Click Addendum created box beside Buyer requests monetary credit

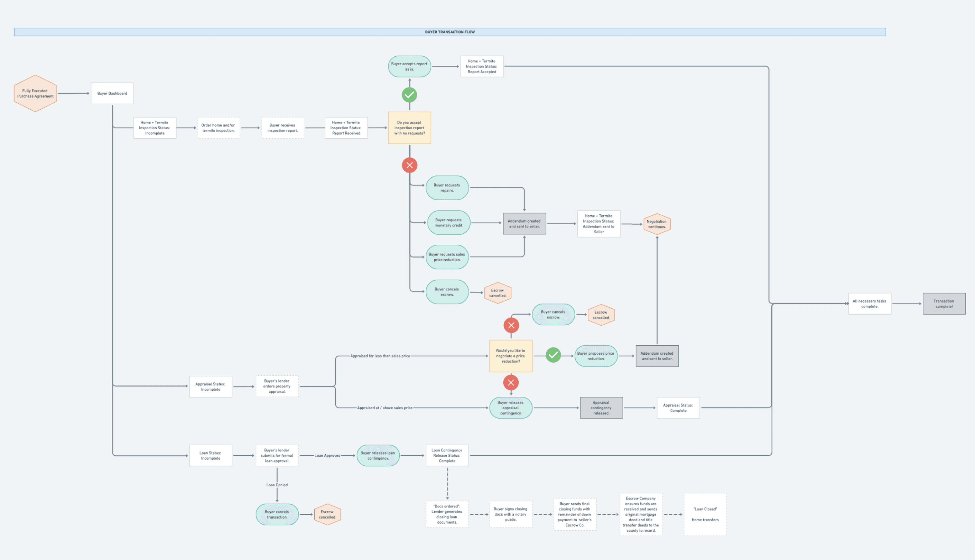(524, 223)
